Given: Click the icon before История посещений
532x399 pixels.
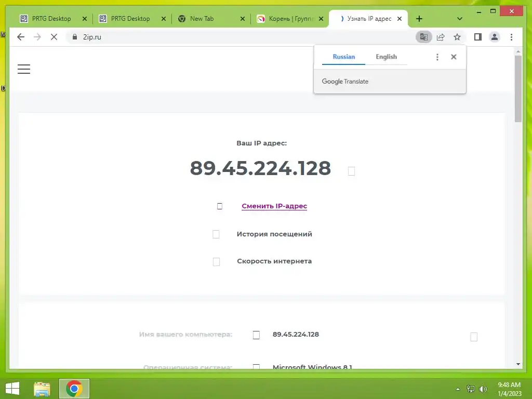Looking at the screenshot, I should [216, 234].
